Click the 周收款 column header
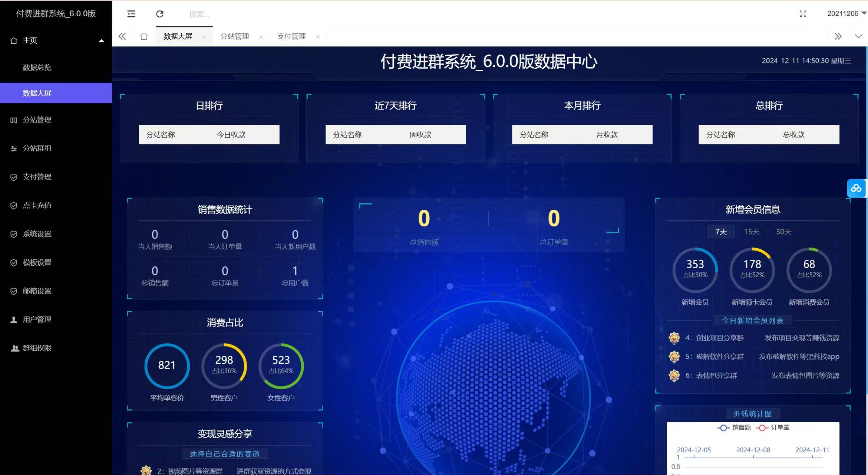This screenshot has width=868, height=475. (x=420, y=135)
